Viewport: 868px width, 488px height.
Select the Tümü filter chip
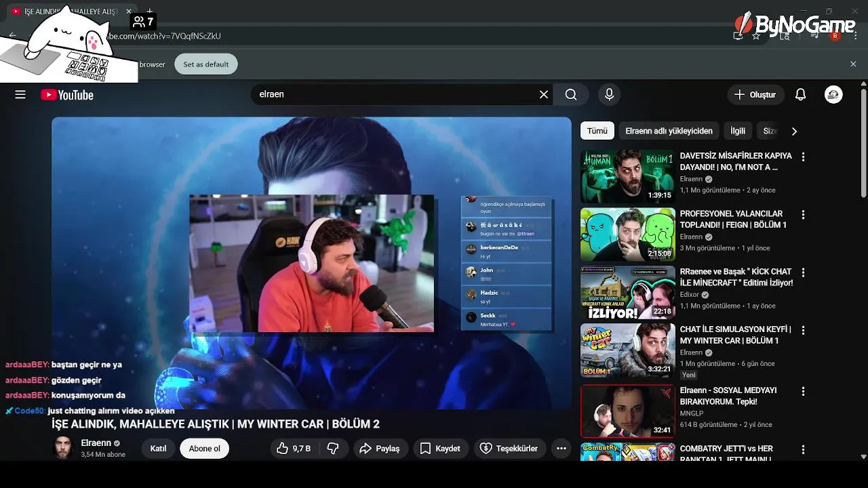(x=597, y=131)
